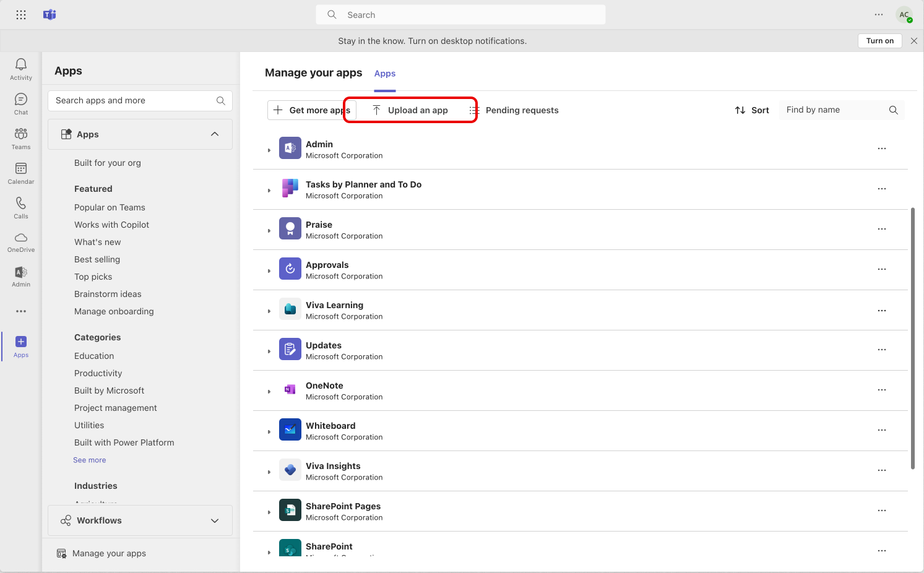Open Calendar in the left rail
The width and height of the screenshot is (924, 573).
(21, 173)
